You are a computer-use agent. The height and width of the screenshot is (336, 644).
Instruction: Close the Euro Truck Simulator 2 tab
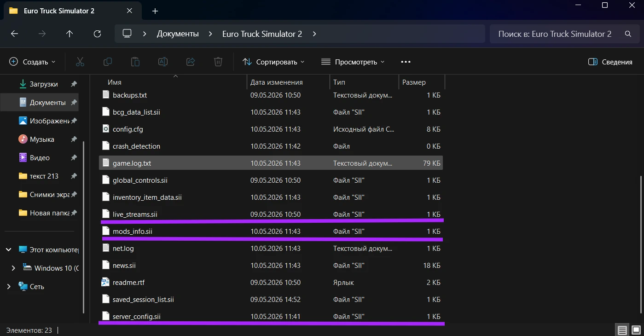pos(129,11)
